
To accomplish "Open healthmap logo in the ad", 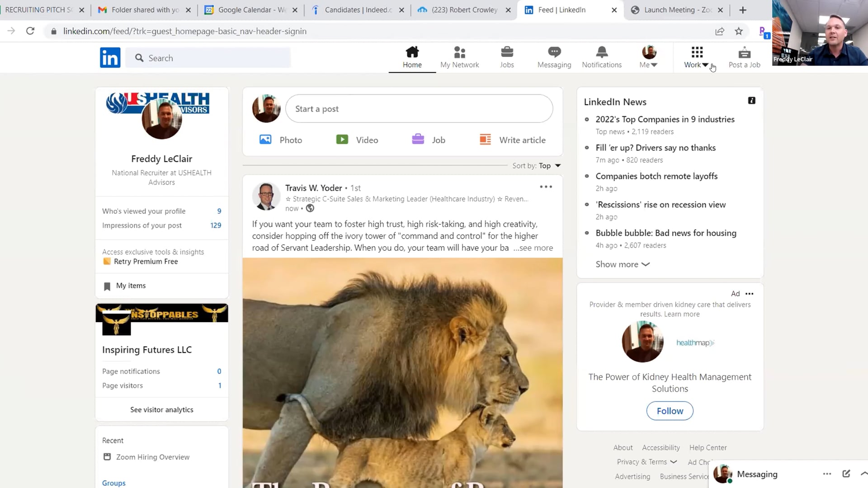I will tap(695, 343).
